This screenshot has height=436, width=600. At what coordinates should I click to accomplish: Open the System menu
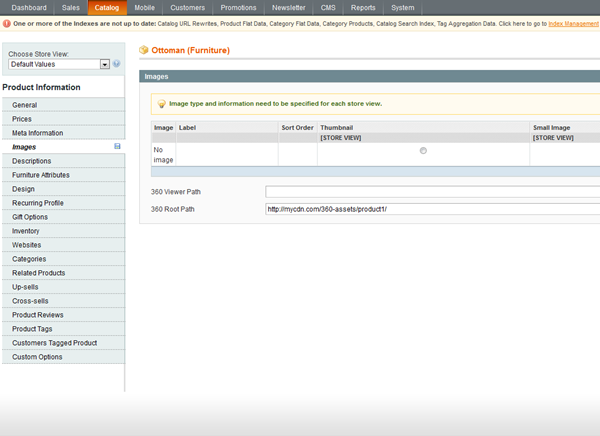[403, 7]
